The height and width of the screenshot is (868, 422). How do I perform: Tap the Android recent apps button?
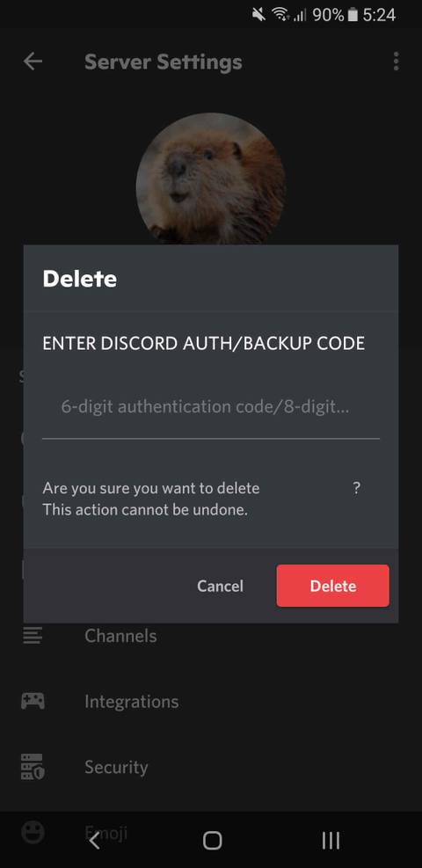(x=331, y=841)
